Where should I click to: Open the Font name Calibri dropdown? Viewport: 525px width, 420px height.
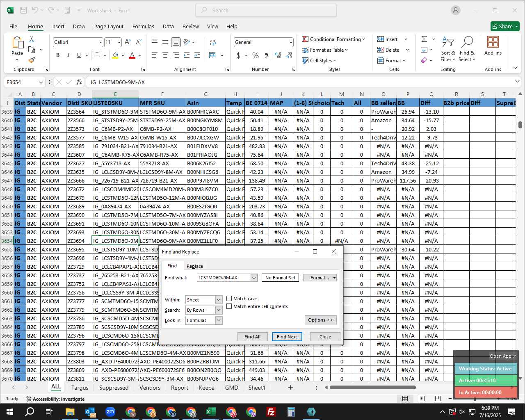tap(100, 42)
